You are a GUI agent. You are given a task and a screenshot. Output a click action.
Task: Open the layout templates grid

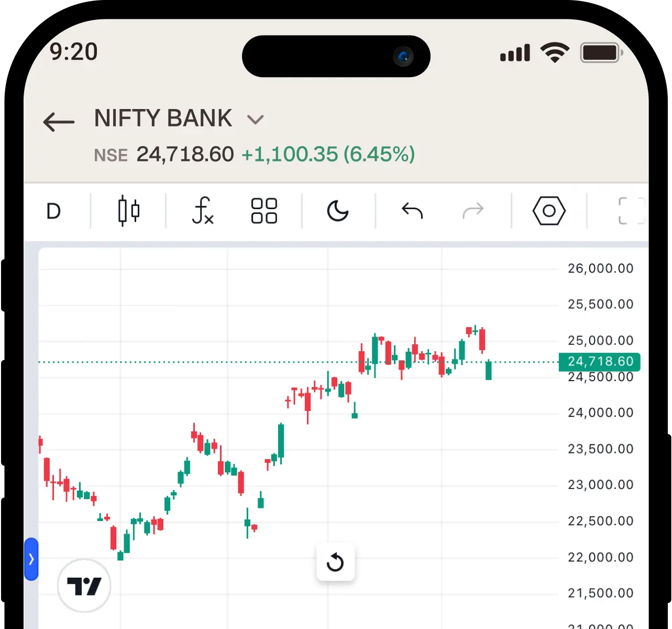tap(264, 211)
